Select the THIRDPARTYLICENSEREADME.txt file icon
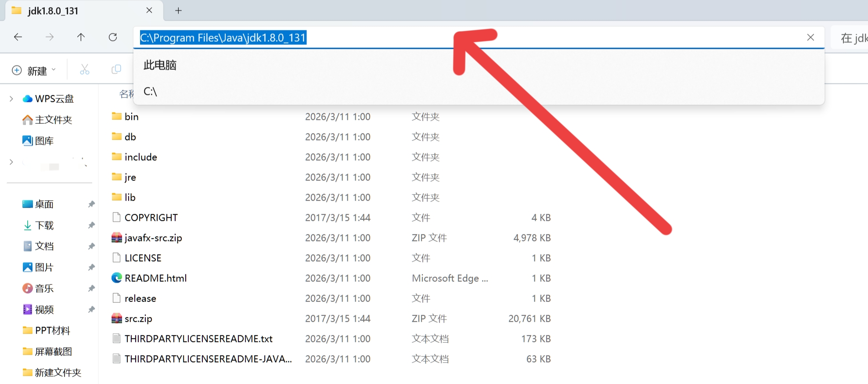Image resolution: width=868 pixels, height=384 pixels. (116, 338)
